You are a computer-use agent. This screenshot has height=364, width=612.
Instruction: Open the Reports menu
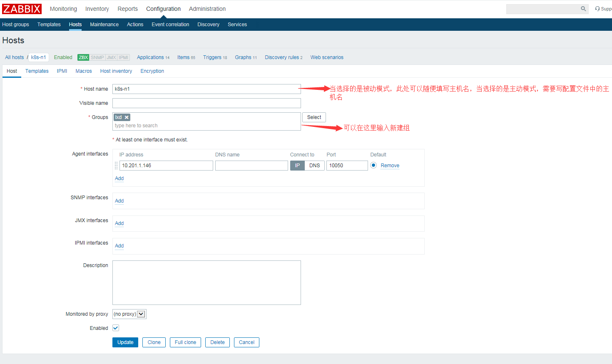[127, 9]
